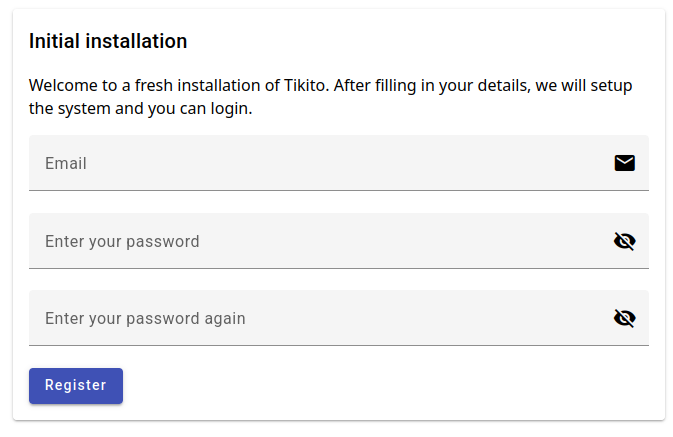Click the 'Email' placeholder label
The height and width of the screenshot is (437, 673).
66,164
